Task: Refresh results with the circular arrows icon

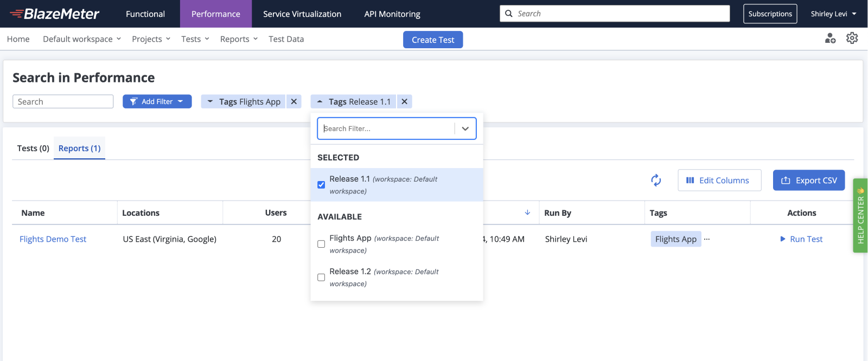Action: [656, 181]
